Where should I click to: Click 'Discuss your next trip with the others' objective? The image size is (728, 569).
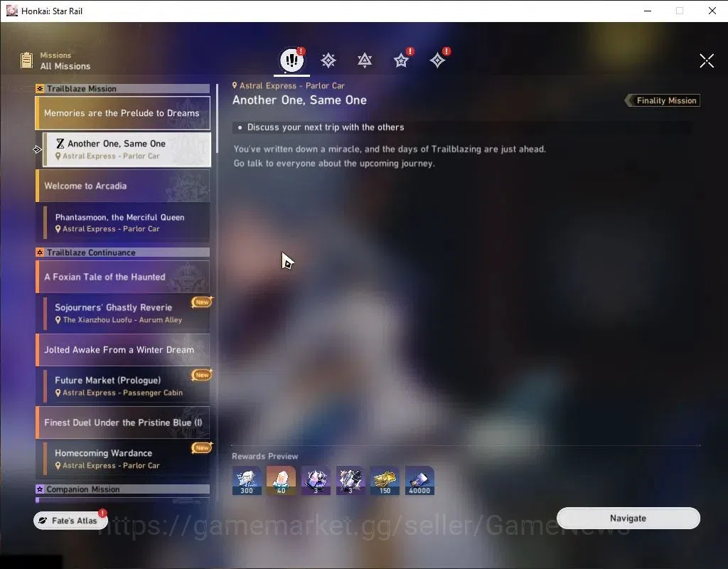(x=326, y=127)
